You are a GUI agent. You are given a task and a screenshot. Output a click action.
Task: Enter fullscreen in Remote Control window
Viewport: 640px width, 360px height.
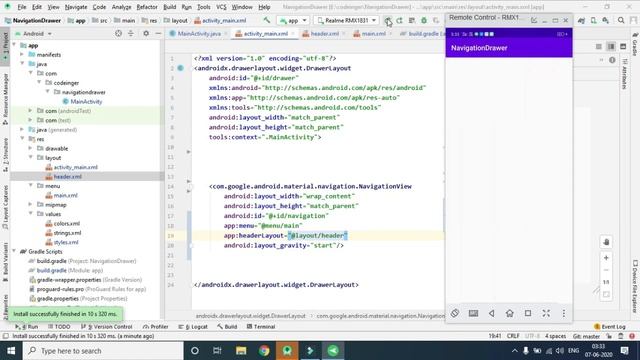[x=546, y=313]
